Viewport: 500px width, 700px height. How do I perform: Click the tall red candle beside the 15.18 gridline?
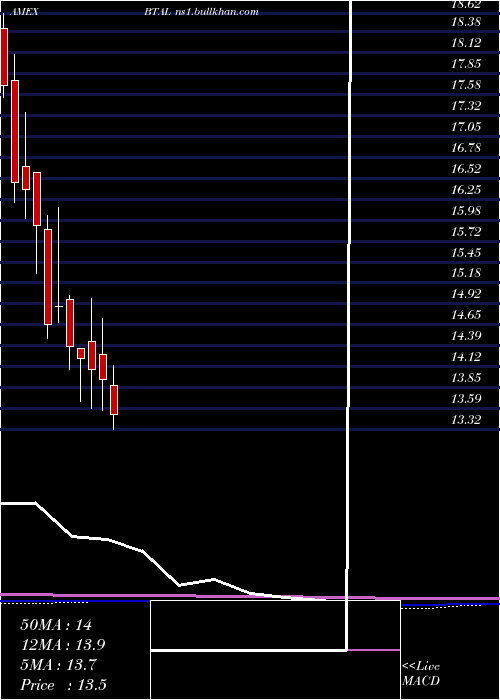(x=48, y=276)
